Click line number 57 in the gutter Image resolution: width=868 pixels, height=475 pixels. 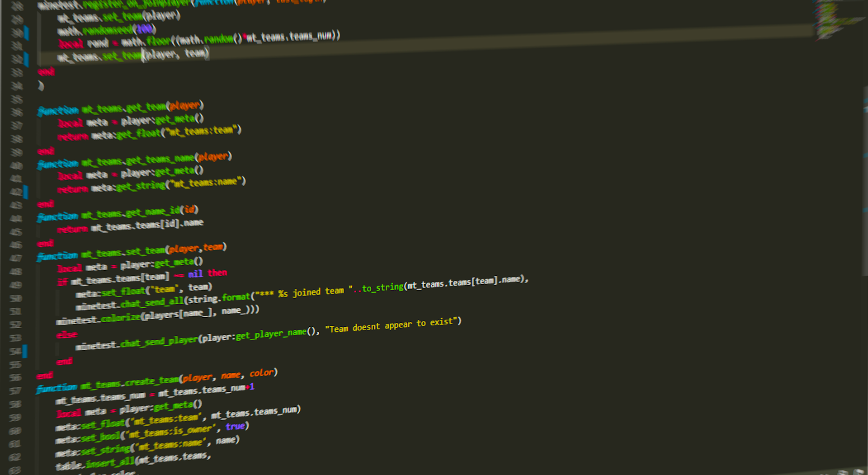pyautogui.click(x=15, y=391)
